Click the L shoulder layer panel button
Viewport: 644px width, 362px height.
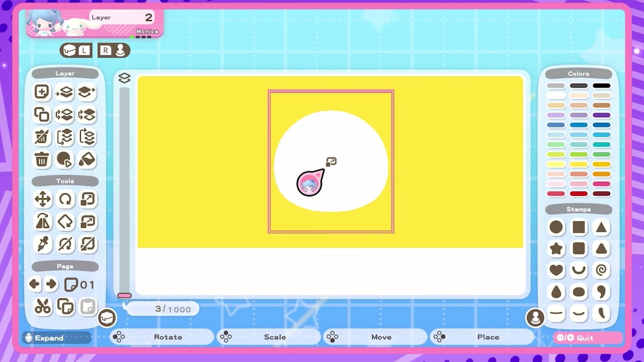tap(76, 50)
